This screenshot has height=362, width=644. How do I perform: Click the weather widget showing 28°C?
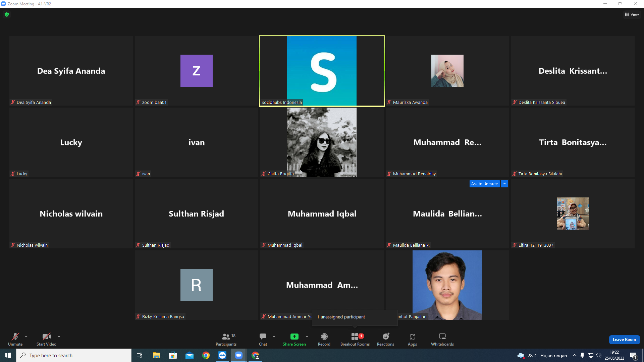coord(542,356)
